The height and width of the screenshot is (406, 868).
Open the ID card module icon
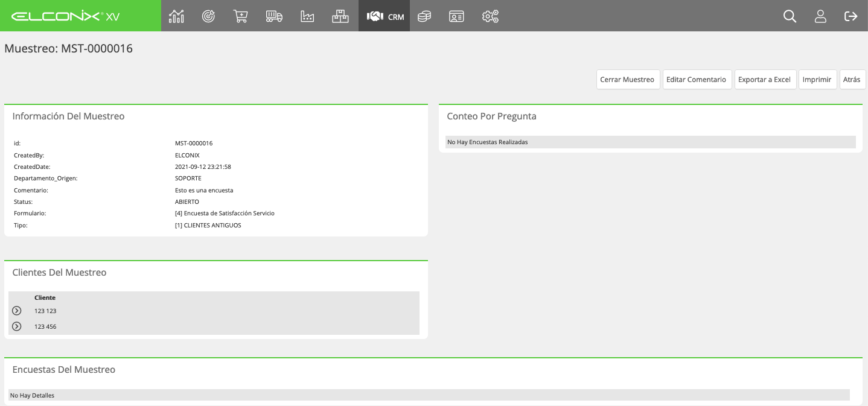tap(456, 16)
